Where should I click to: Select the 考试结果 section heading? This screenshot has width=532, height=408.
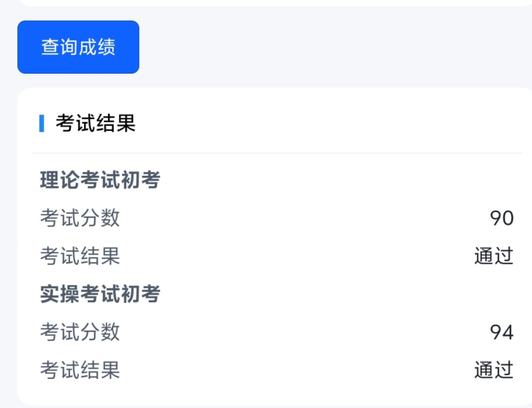pyautogui.click(x=95, y=123)
